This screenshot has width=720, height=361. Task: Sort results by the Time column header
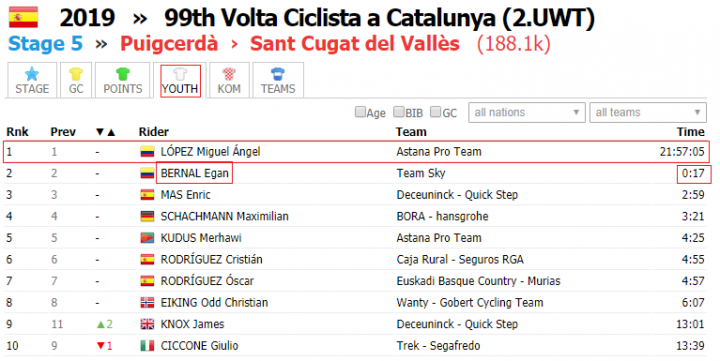click(690, 132)
